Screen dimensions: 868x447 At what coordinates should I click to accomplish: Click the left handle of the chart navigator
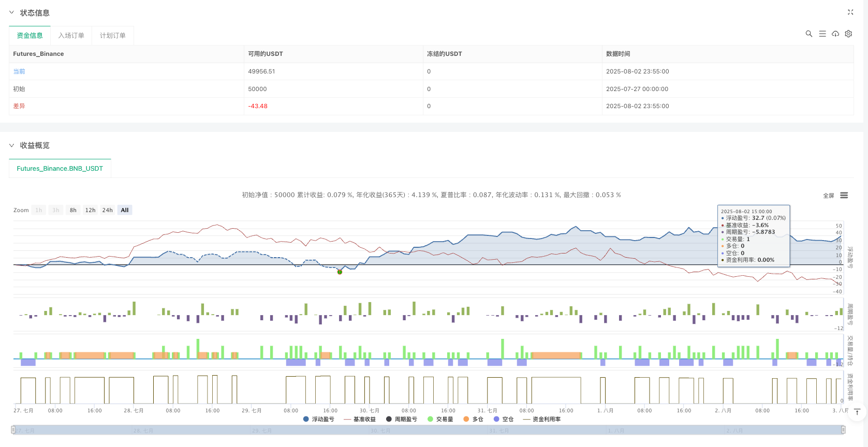(x=13, y=429)
